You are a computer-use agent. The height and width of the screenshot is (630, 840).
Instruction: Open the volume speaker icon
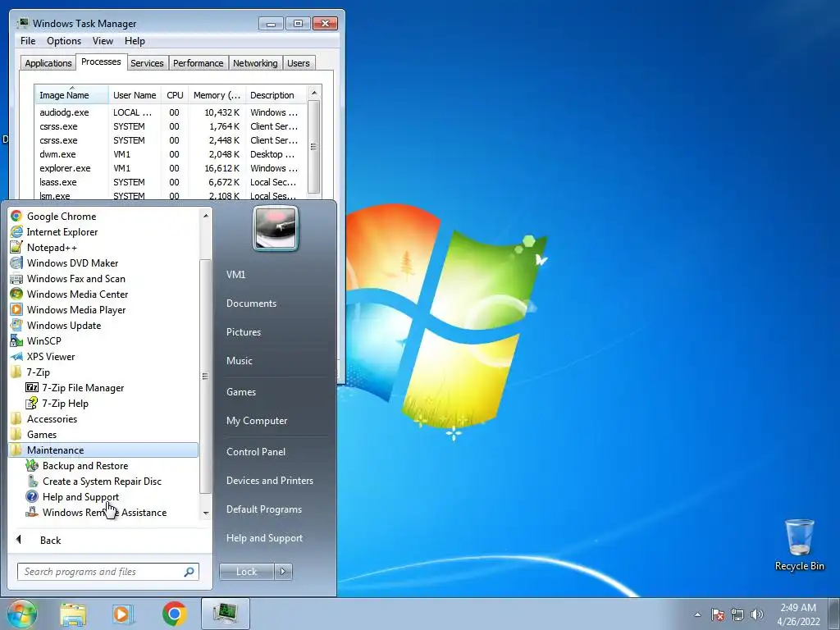757,614
